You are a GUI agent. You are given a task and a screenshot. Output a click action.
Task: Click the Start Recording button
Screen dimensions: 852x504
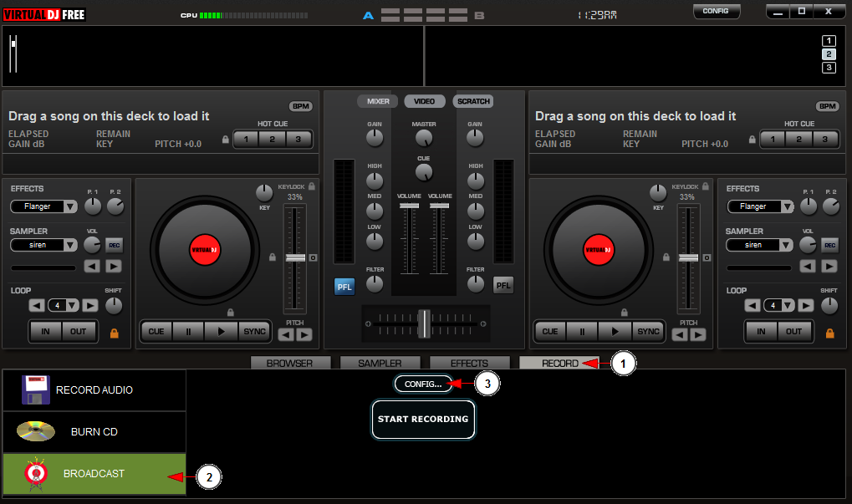(423, 420)
